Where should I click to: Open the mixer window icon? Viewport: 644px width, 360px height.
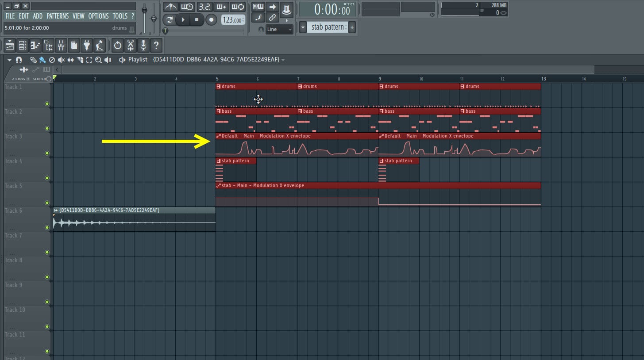[61, 45]
